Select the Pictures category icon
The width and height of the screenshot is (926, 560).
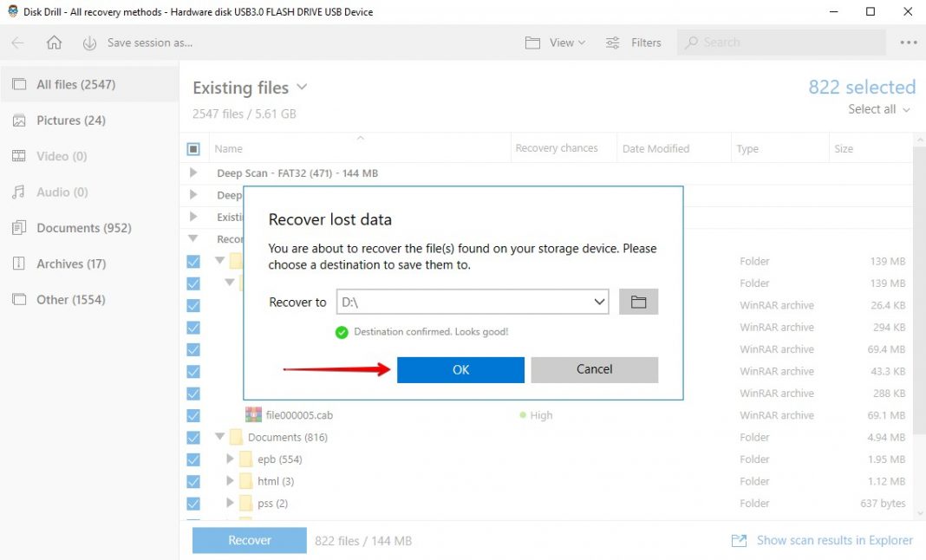(x=19, y=120)
